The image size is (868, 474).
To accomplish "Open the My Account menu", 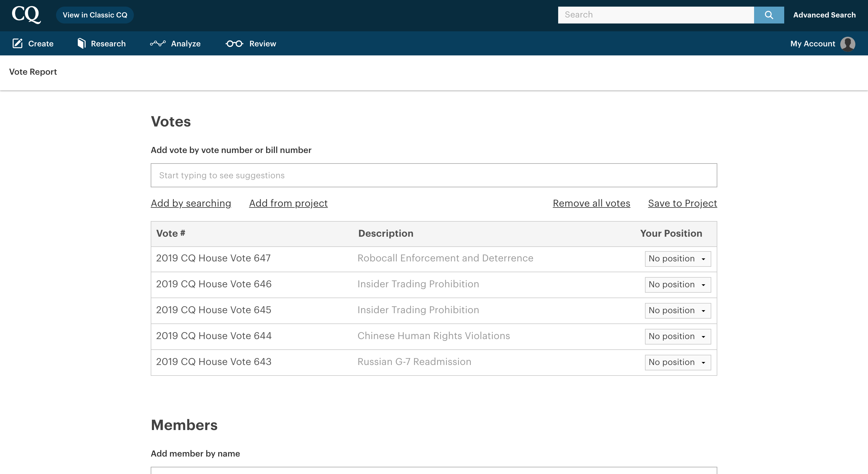I will 822,44.
